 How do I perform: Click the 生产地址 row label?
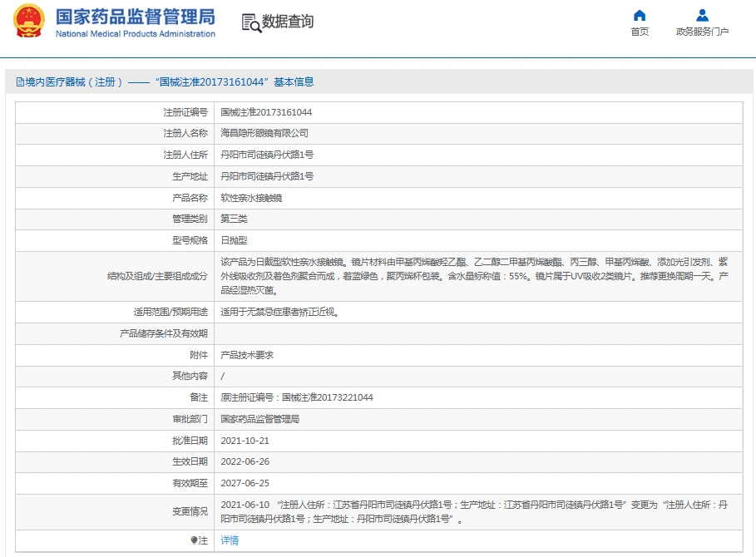pos(190,176)
